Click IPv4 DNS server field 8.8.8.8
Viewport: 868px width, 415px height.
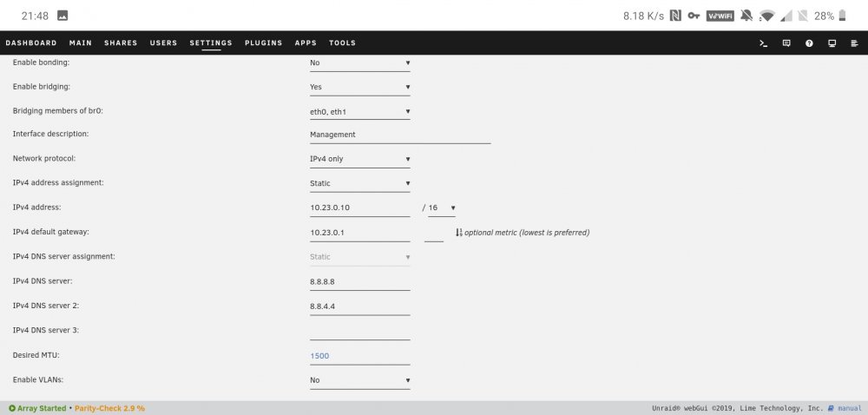[x=360, y=281]
